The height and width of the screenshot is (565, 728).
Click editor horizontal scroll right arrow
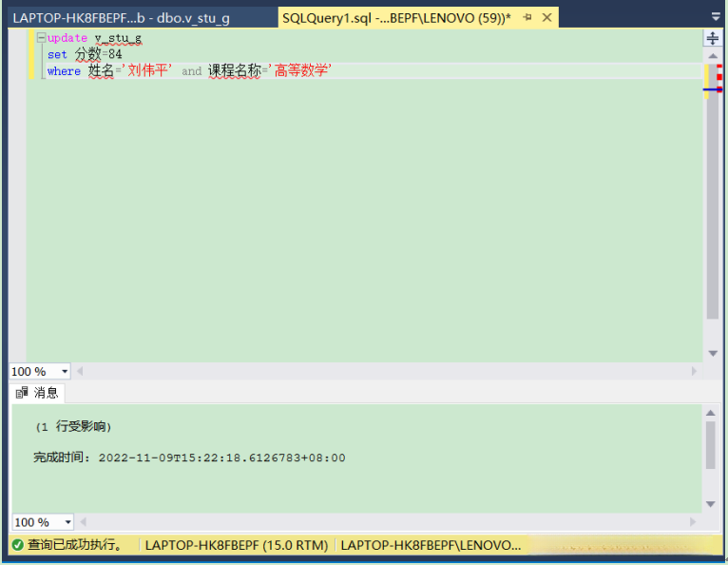point(694,371)
